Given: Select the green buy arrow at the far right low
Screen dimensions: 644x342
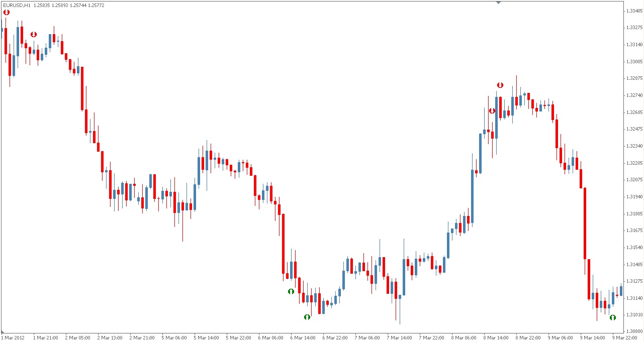Looking at the screenshot, I should (612, 318).
